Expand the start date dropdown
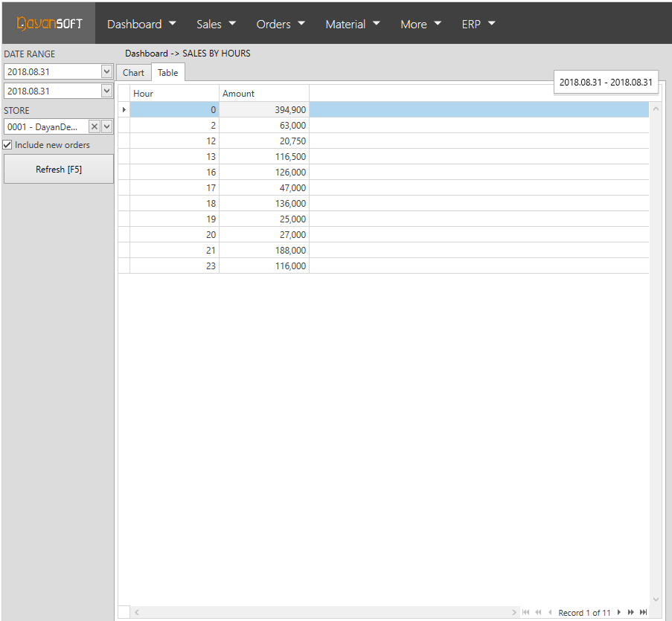 [x=106, y=71]
